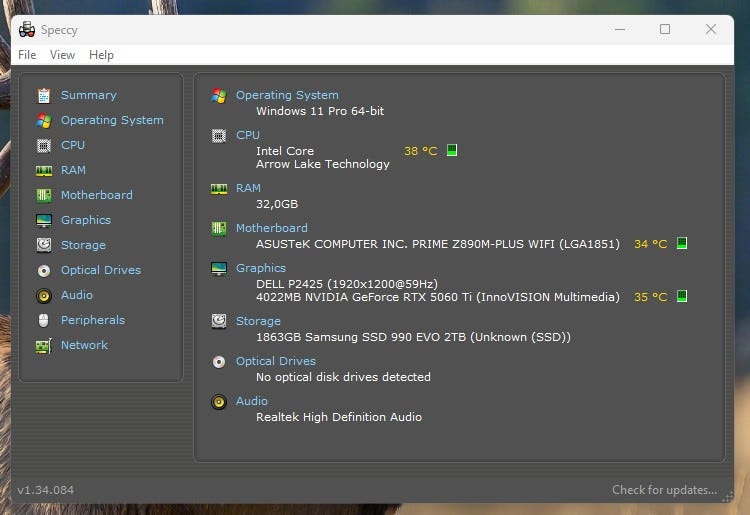This screenshot has width=750, height=515.
Task: Go to the RAM section in sidebar
Action: tap(73, 170)
